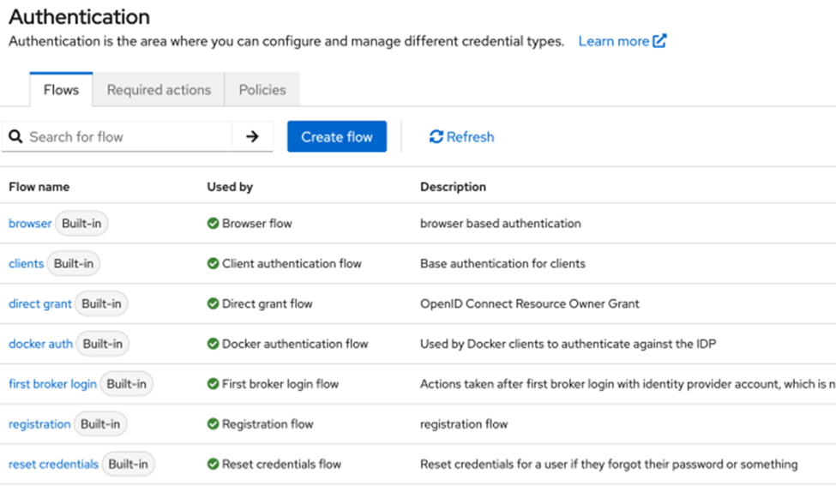Click green check icon next to Browser flow
Image resolution: width=836 pixels, height=504 pixels.
pos(214,223)
